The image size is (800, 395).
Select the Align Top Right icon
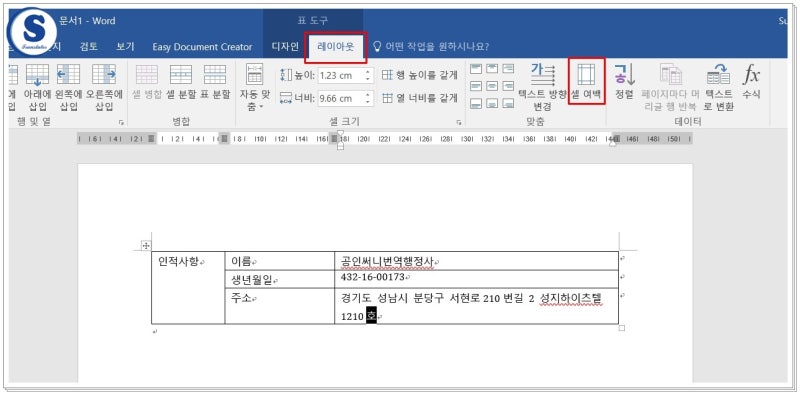pyautogui.click(x=508, y=68)
